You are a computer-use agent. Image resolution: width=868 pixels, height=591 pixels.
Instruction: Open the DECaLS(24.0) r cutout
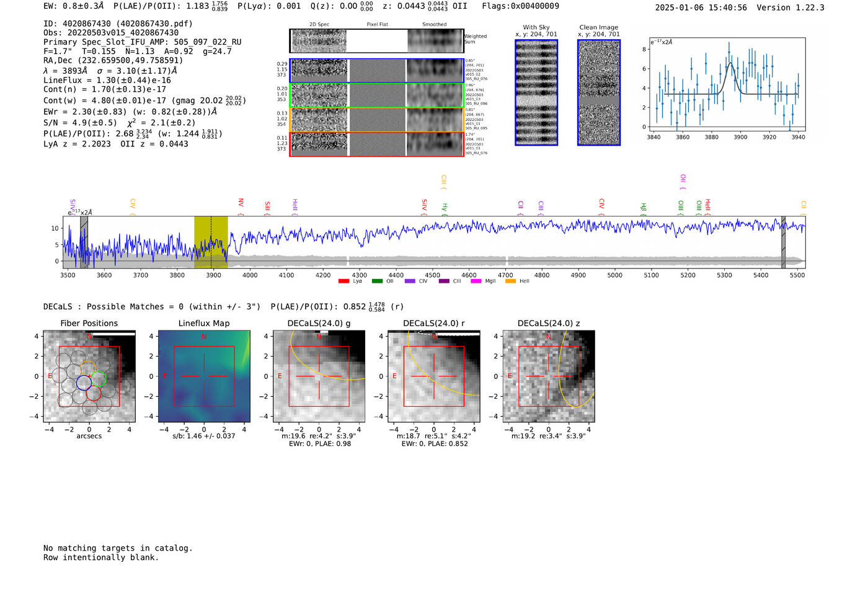point(434,376)
